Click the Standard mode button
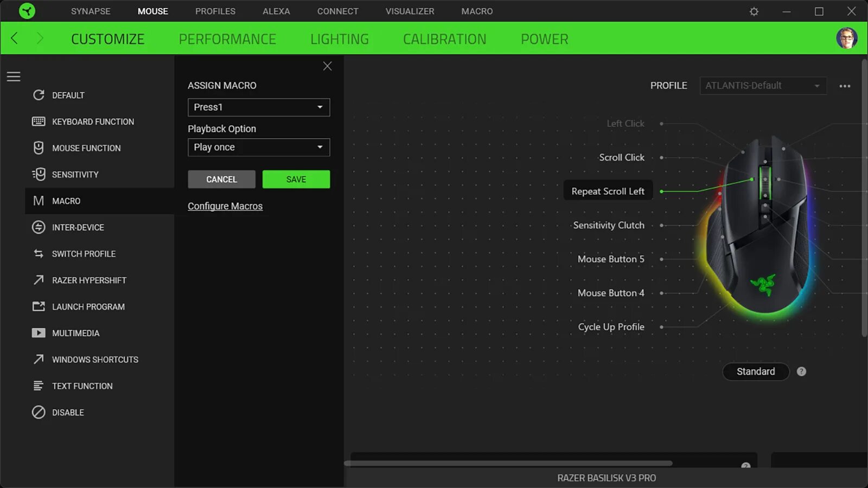This screenshot has width=868, height=488. click(756, 371)
